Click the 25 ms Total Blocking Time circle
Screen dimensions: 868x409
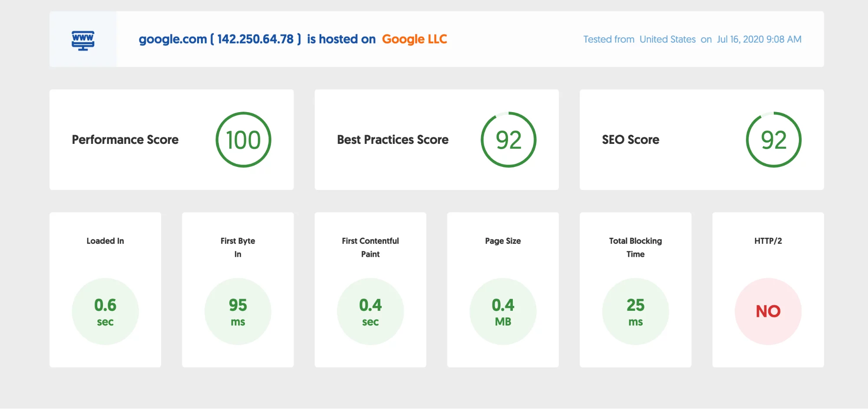pyautogui.click(x=635, y=312)
